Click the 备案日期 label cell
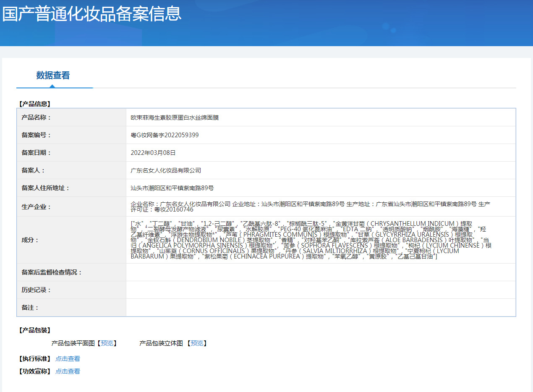This screenshot has height=392, width=533. (x=71, y=153)
